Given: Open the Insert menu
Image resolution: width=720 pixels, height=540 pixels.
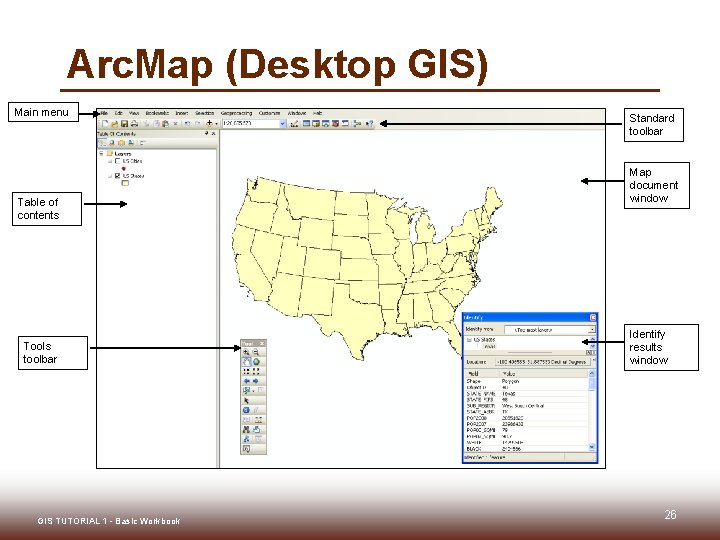Looking at the screenshot, I should pyautogui.click(x=182, y=113).
